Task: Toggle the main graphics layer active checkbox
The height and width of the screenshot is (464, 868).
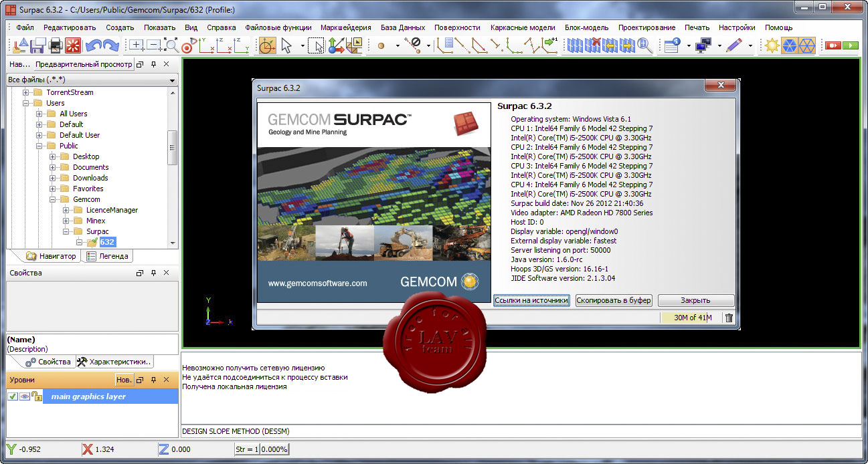Action: pyautogui.click(x=13, y=396)
